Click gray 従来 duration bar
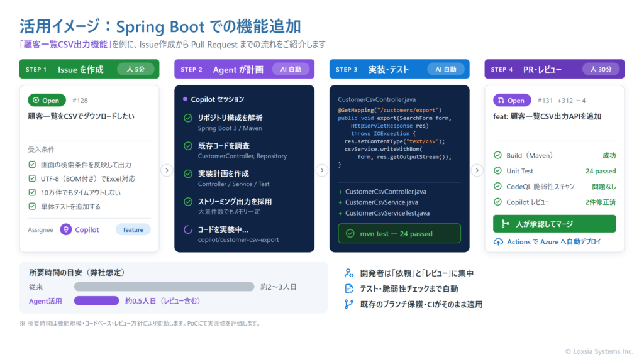Screen dimensions: 644x362 click(164, 287)
